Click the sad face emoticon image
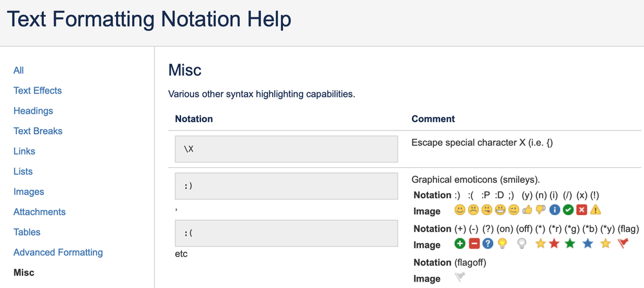Viewport: 644px width, 288px height. click(474, 211)
